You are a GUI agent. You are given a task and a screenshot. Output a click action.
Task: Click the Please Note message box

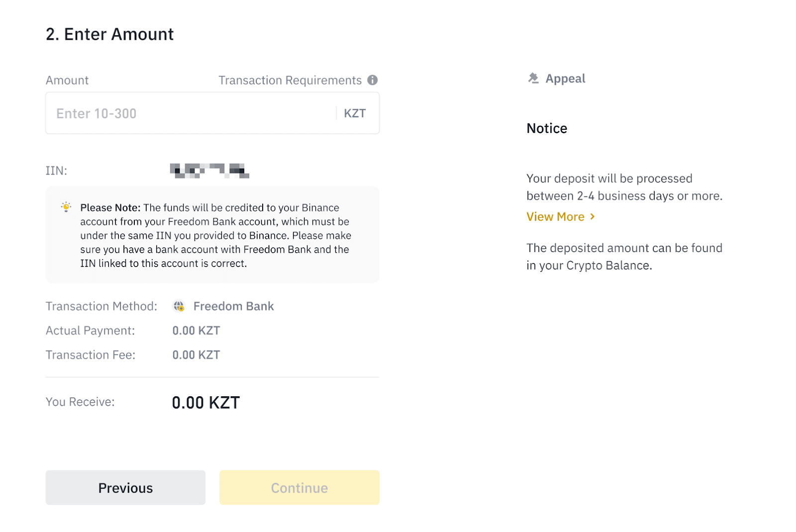(212, 235)
